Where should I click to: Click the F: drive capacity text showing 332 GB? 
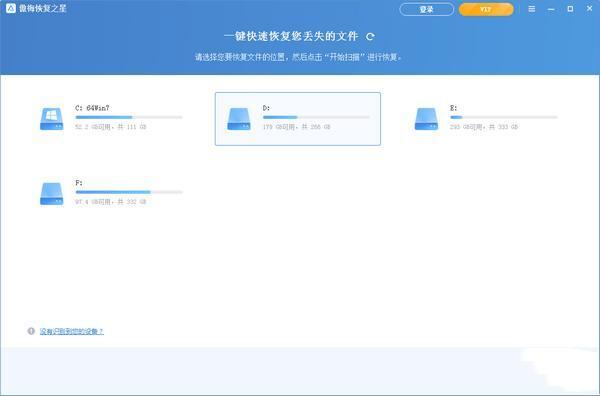tap(111, 202)
